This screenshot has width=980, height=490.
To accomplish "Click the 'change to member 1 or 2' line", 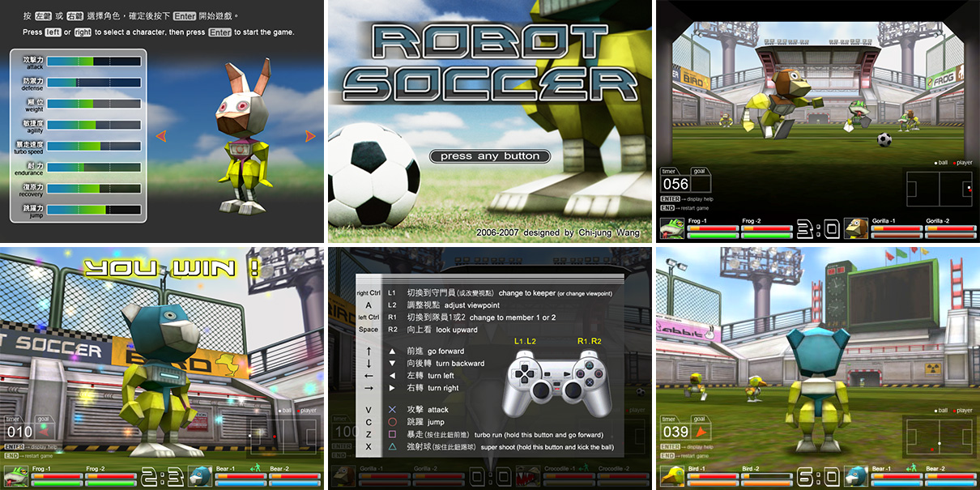I will coord(481,317).
